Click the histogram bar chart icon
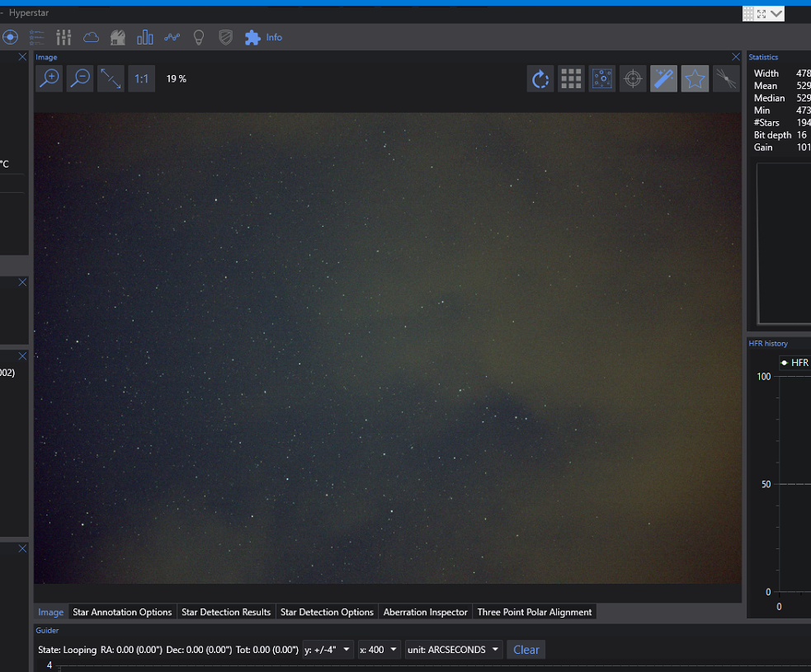Viewport: 811px width, 672px height. pyautogui.click(x=145, y=37)
